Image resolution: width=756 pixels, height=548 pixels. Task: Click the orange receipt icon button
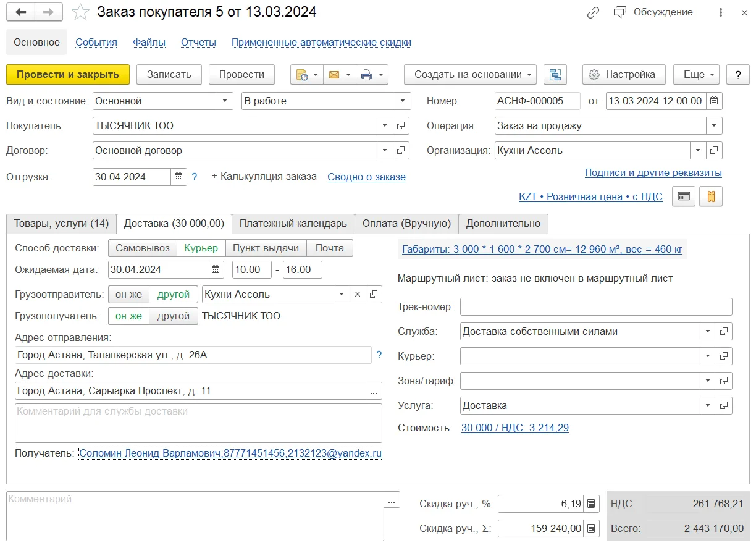click(711, 196)
